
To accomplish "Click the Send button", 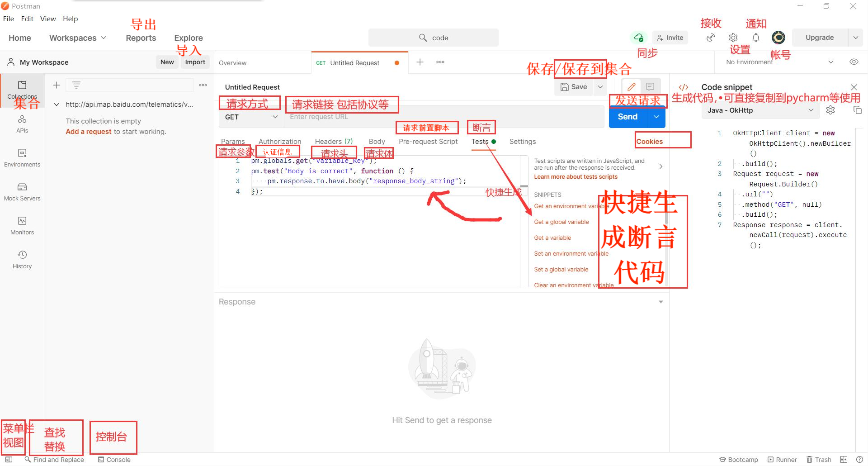I will click(x=628, y=117).
